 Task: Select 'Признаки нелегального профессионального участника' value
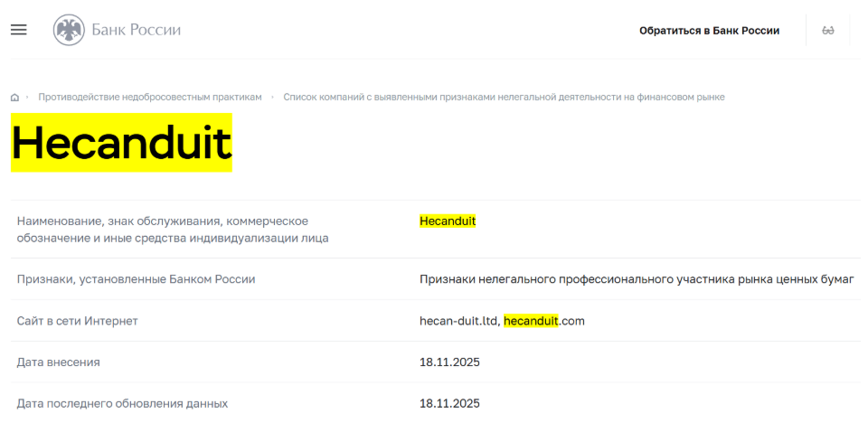click(x=637, y=279)
